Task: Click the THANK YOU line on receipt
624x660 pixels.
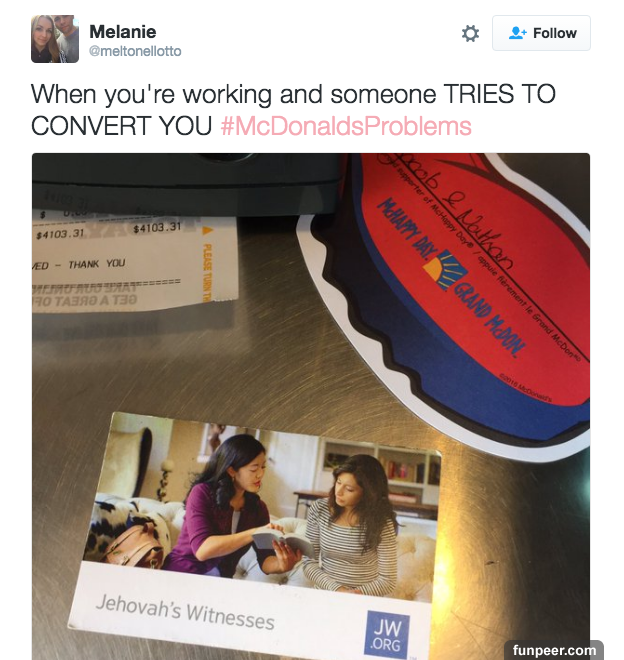Action: click(x=97, y=264)
